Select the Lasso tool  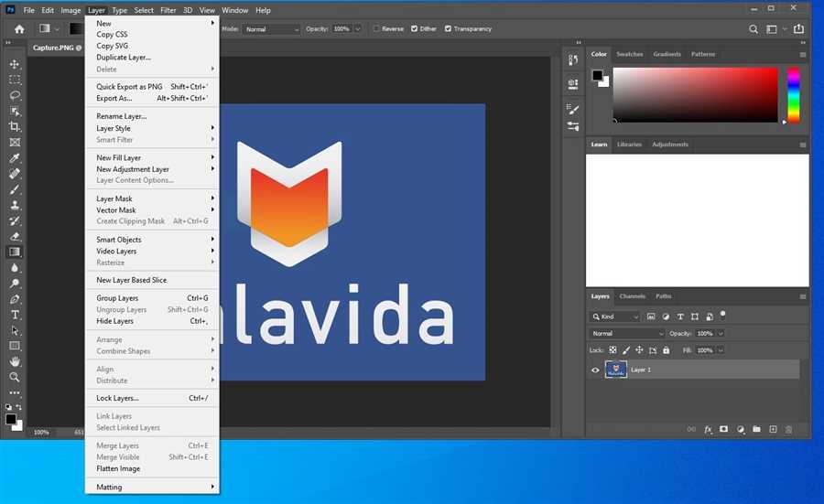tap(15, 95)
